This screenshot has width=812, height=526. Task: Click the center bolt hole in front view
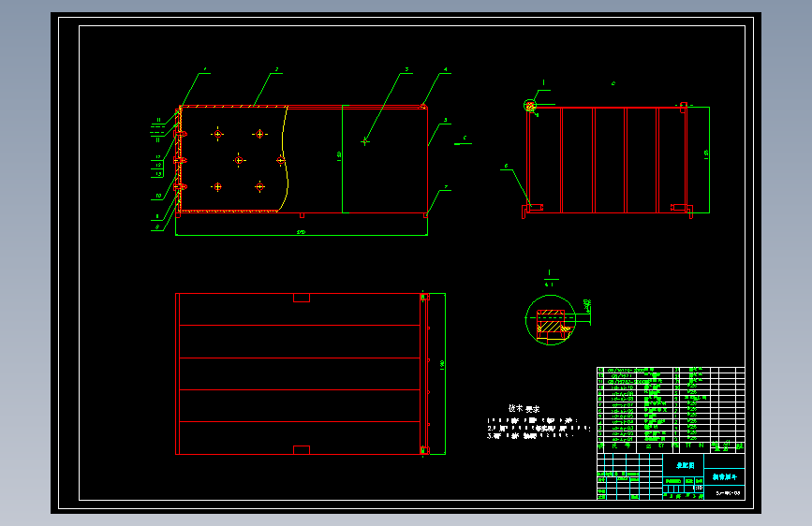coord(239,160)
